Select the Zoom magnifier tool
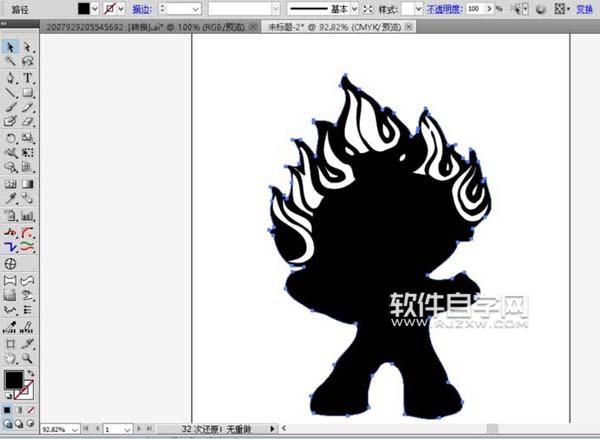600x439 pixels. click(28, 358)
